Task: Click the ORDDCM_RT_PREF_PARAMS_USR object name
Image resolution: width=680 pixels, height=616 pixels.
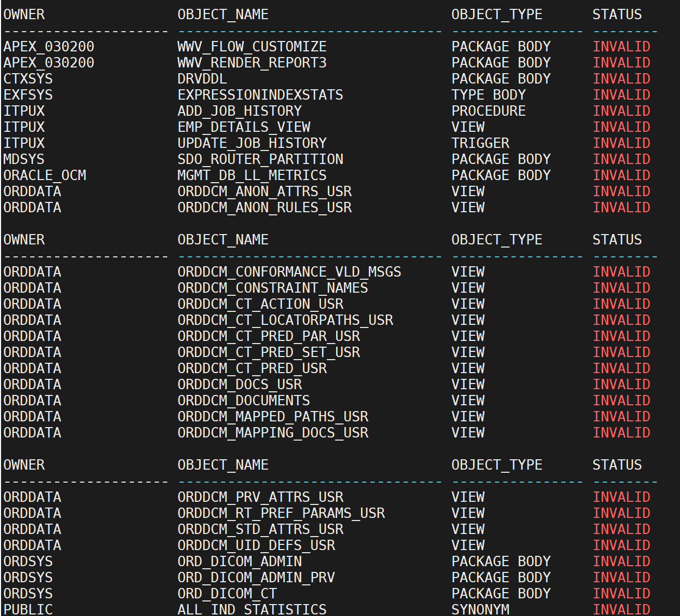Action: [x=281, y=513]
